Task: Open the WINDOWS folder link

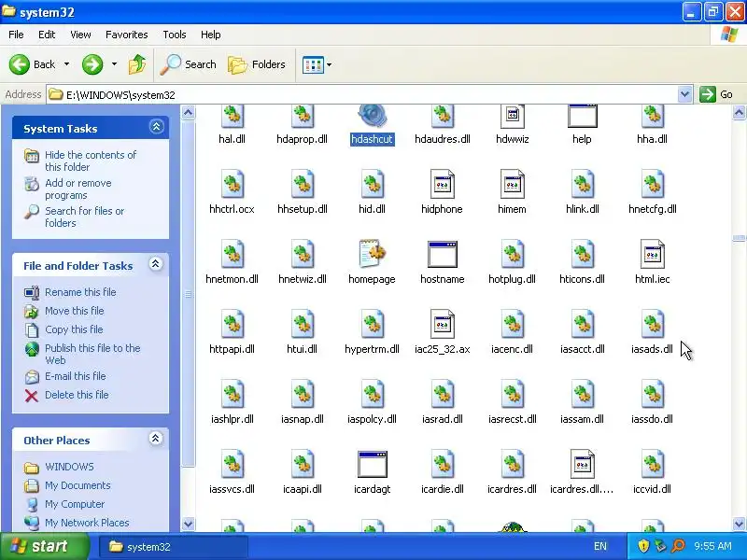Action: tap(69, 467)
